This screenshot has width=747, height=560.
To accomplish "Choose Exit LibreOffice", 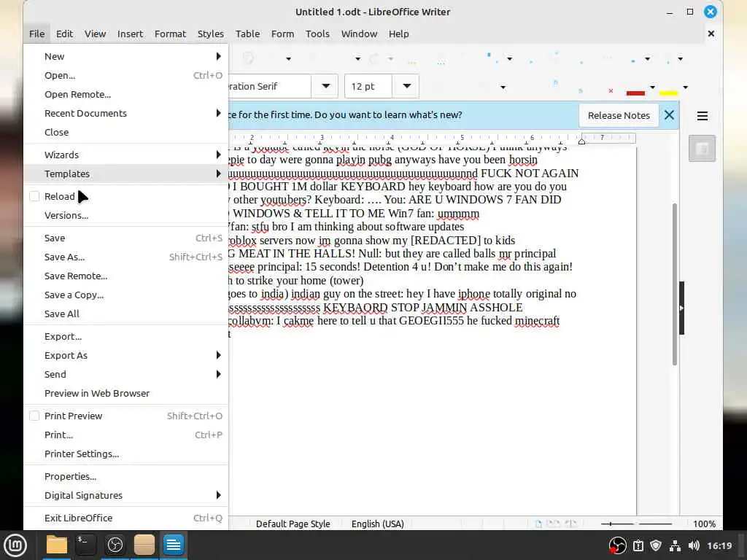I will coord(125,518).
